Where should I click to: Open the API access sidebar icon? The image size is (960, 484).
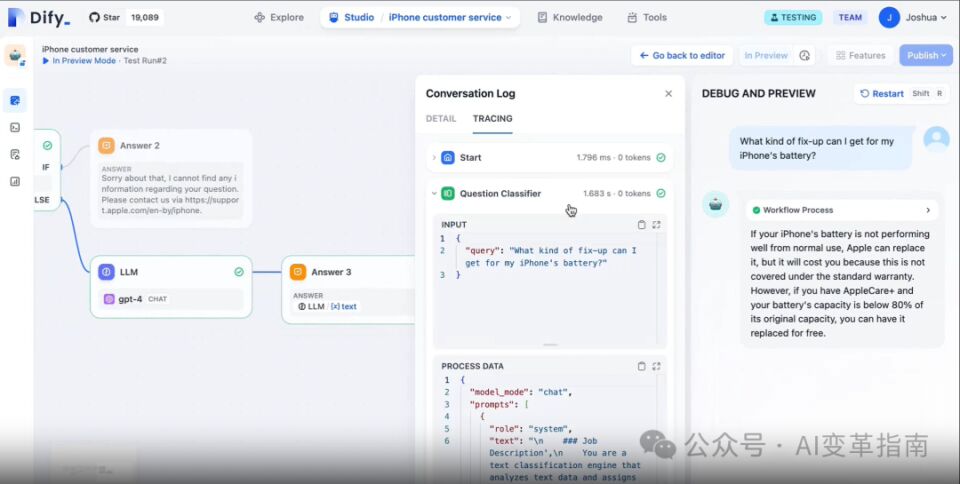pos(15,127)
